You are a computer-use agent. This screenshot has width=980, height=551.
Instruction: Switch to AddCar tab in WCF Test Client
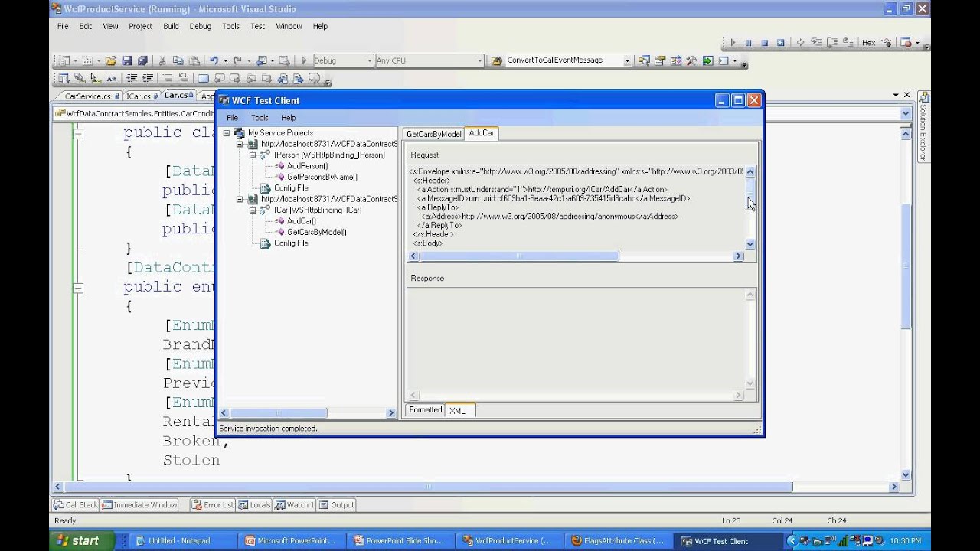482,133
